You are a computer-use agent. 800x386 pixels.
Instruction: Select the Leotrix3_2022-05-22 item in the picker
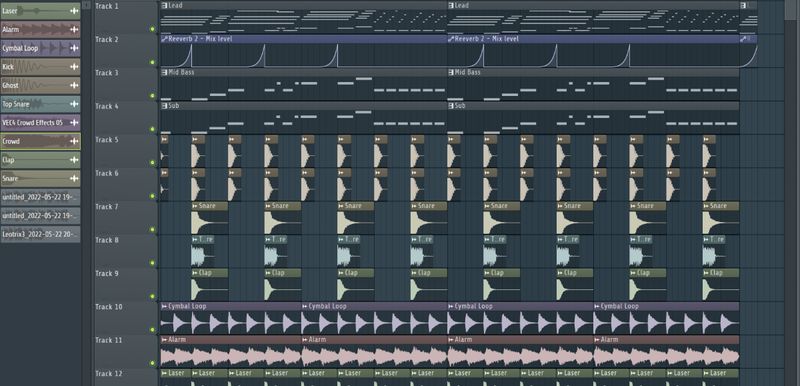pyautogui.click(x=40, y=235)
